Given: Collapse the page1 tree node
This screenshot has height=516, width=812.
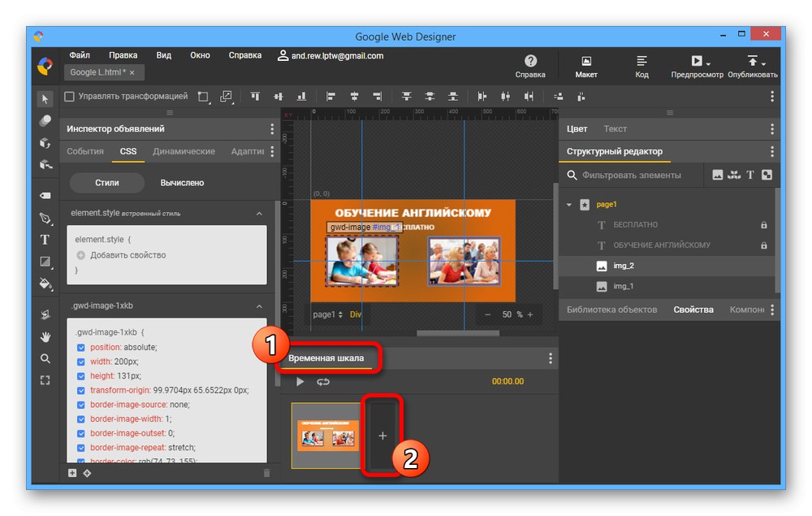Looking at the screenshot, I should click(x=569, y=205).
